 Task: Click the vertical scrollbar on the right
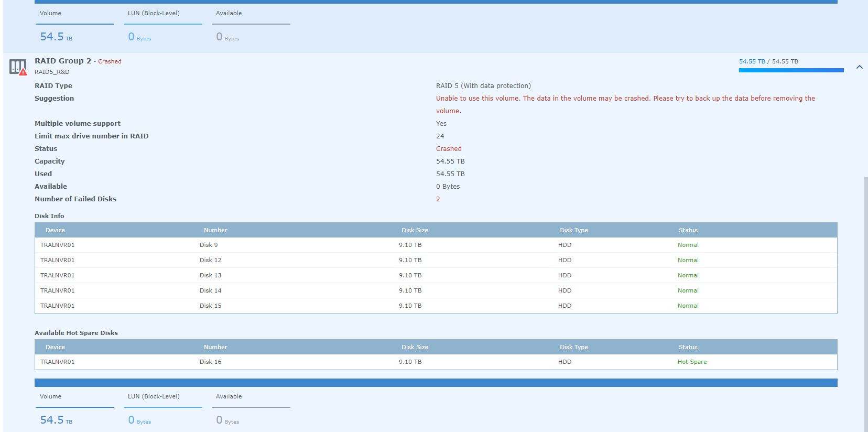(865, 304)
